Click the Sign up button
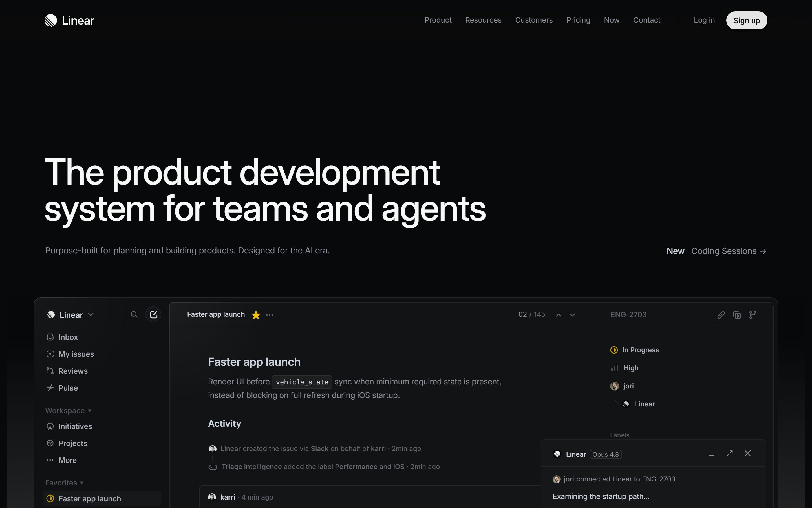The image size is (812, 508). [747, 21]
